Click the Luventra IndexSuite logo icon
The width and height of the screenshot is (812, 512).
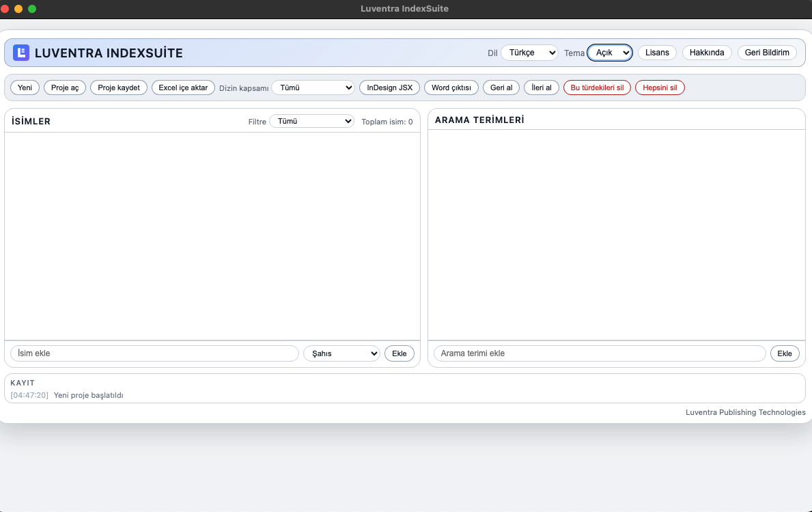click(21, 53)
